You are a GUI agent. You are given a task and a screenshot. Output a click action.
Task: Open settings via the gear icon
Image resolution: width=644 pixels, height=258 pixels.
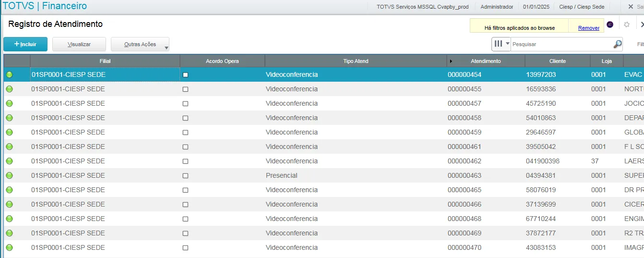(x=626, y=25)
